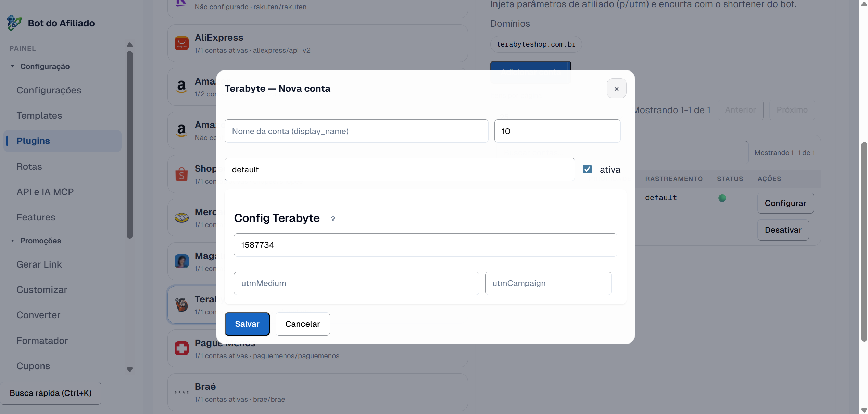Click the Config Terabyte help question mark

coord(333,219)
